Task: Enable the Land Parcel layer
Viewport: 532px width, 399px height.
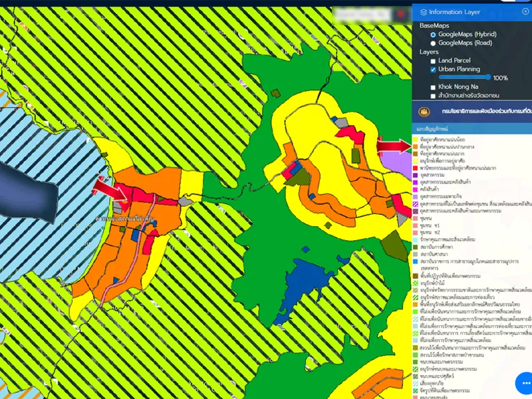Action: (433, 61)
